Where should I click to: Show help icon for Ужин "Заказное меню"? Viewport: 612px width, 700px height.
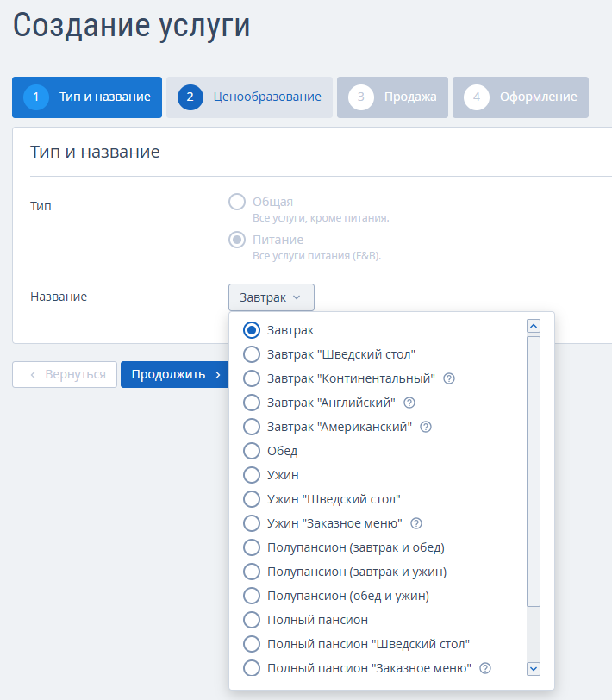click(416, 523)
